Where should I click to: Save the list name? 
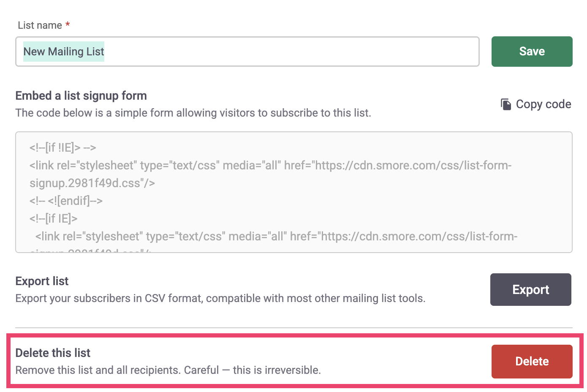point(532,52)
